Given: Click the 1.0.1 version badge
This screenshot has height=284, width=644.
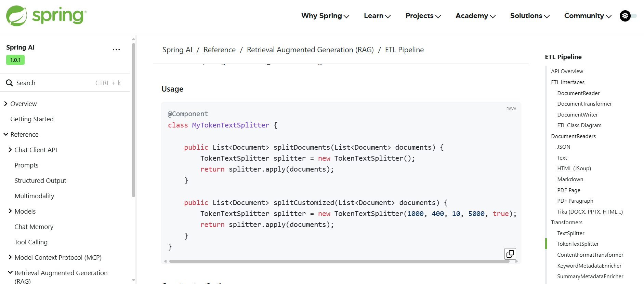Looking at the screenshot, I should [15, 60].
